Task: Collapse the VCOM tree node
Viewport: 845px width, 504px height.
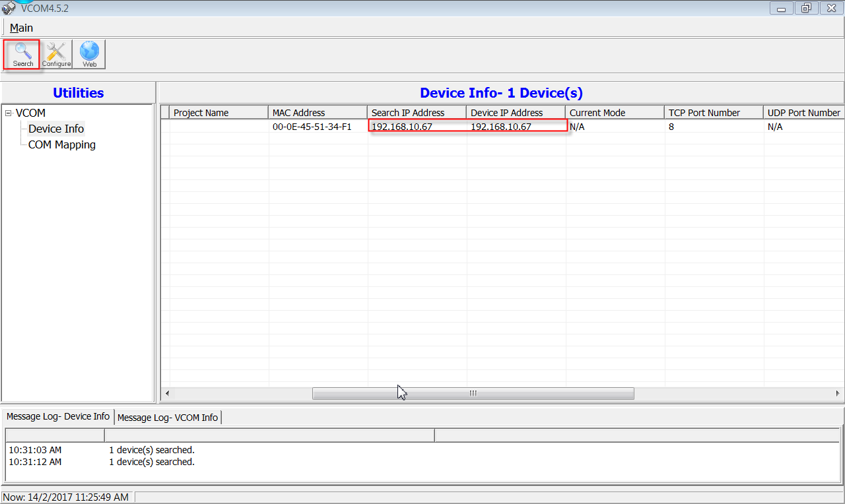Action: pyautogui.click(x=9, y=113)
